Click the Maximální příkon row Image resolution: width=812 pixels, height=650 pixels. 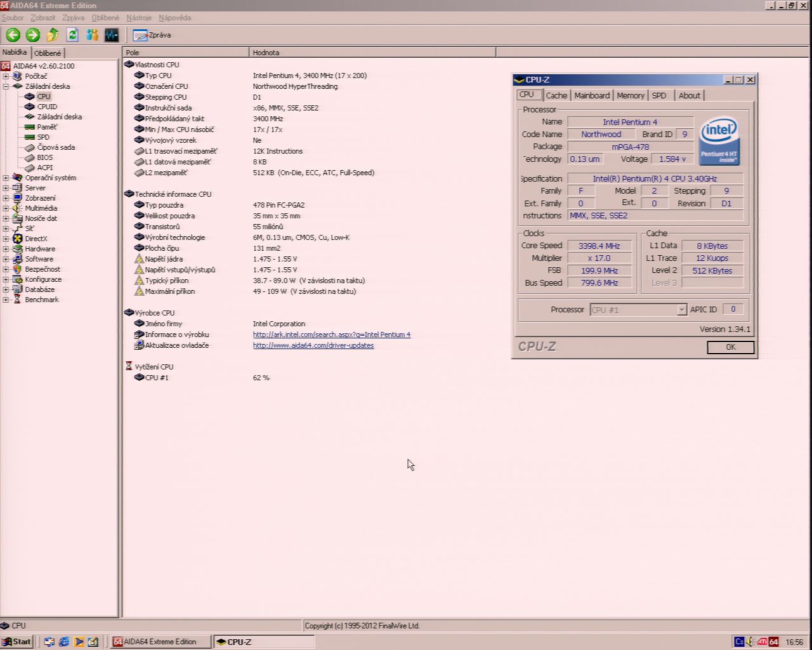[x=245, y=291]
